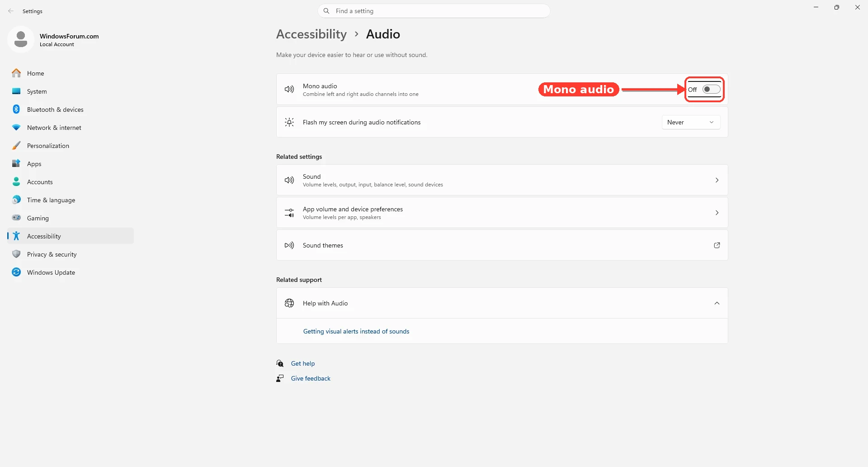This screenshot has width=868, height=467.
Task: Click the Time & language label
Action: coord(51,200)
